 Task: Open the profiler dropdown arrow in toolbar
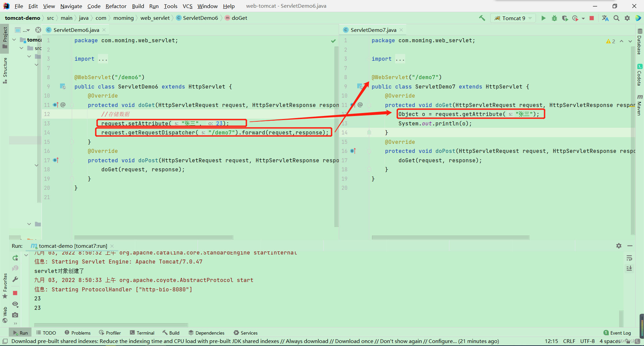coord(583,18)
